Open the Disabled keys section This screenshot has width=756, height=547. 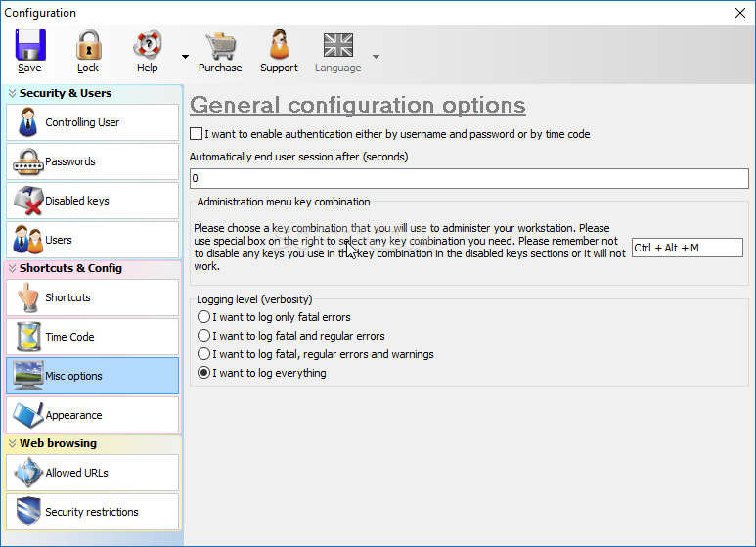coord(93,201)
